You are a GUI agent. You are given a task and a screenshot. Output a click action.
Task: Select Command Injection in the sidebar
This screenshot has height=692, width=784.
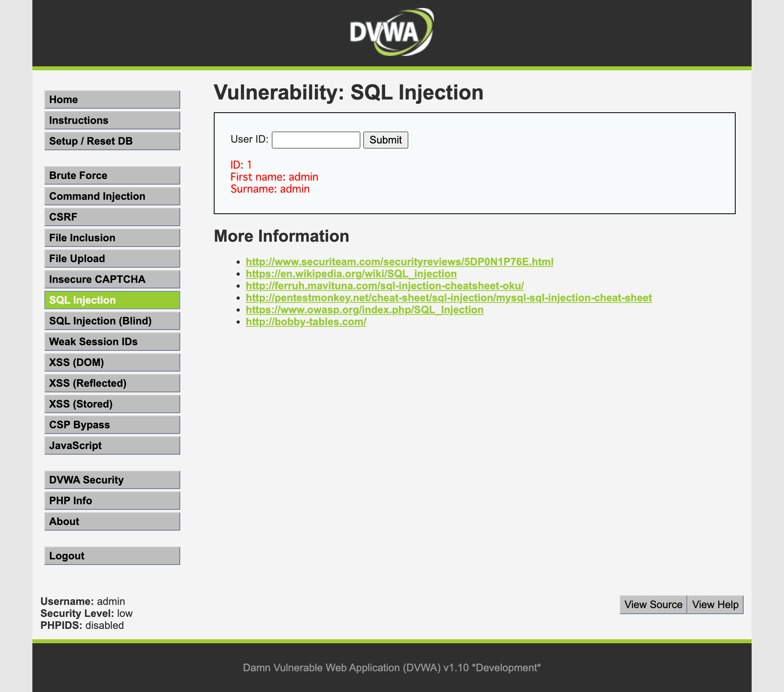click(112, 196)
